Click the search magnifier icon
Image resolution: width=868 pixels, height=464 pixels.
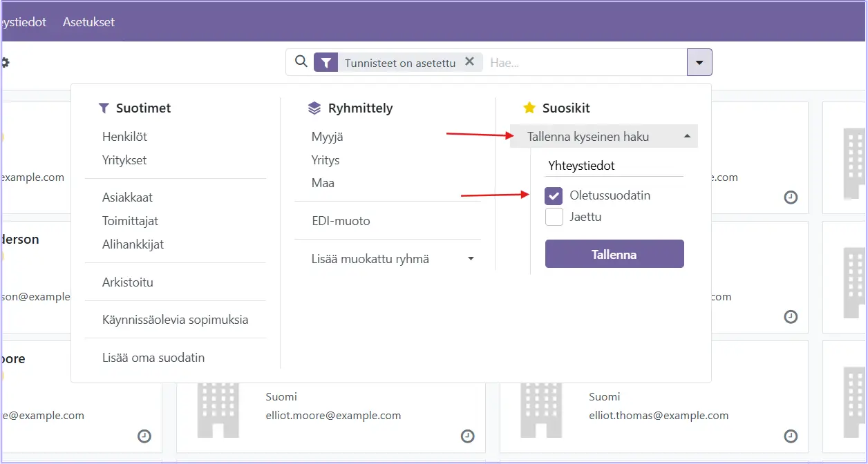301,62
